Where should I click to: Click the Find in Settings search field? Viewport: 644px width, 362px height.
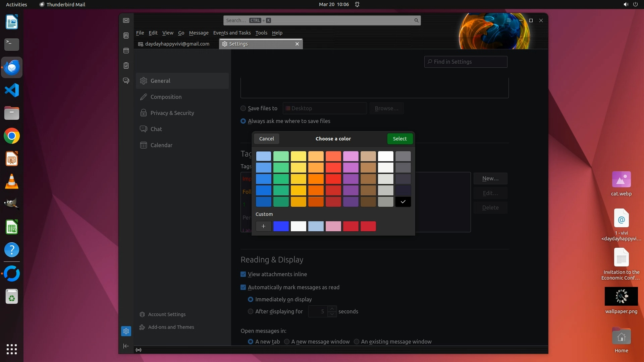[x=466, y=62]
